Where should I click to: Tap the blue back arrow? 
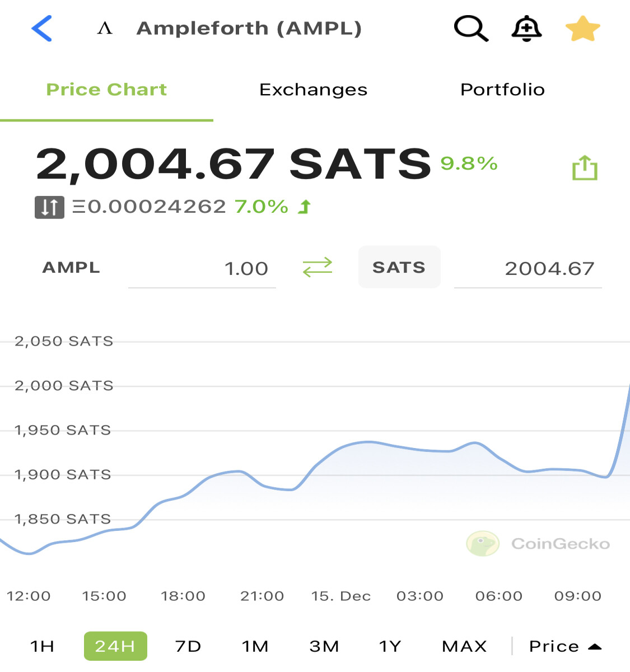(42, 28)
